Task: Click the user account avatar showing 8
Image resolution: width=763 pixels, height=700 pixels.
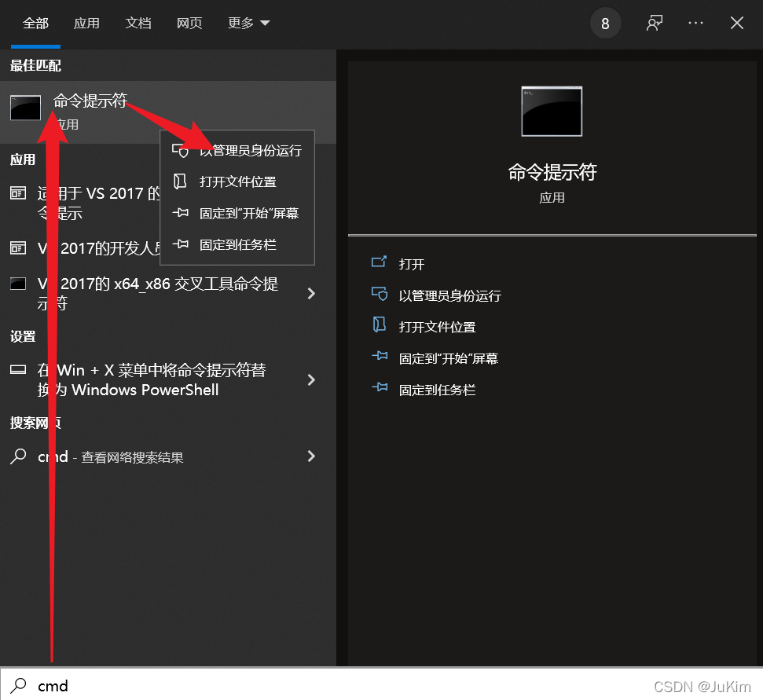Action: (x=605, y=23)
